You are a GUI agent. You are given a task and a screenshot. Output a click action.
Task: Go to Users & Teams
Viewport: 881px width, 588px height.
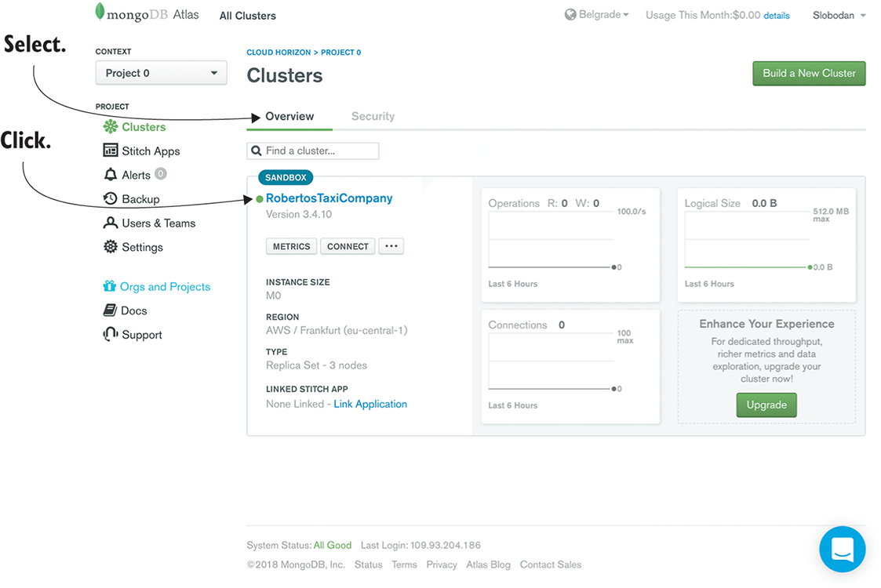point(158,223)
